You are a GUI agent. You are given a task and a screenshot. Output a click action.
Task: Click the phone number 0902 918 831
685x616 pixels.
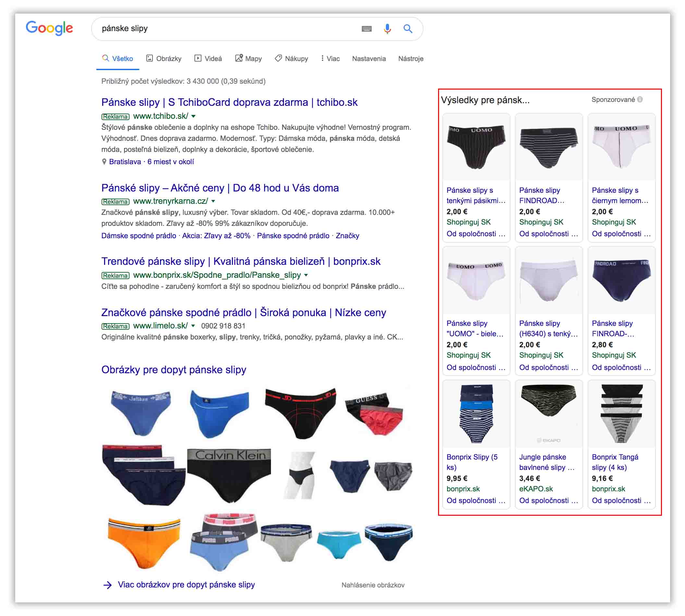pos(223,326)
